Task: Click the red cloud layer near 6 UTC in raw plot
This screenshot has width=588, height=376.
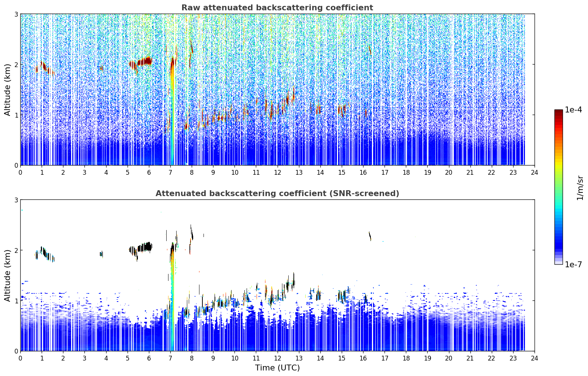Action: click(x=144, y=61)
